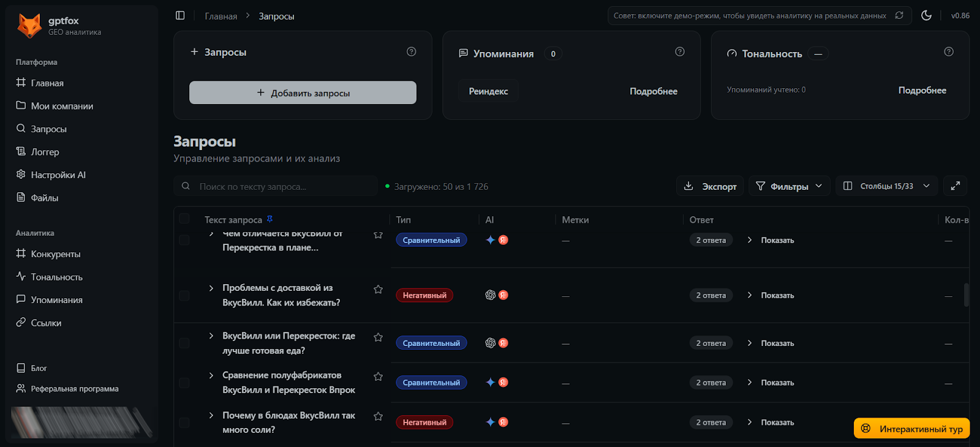Click refresh icon beside the tip text

coord(899,15)
